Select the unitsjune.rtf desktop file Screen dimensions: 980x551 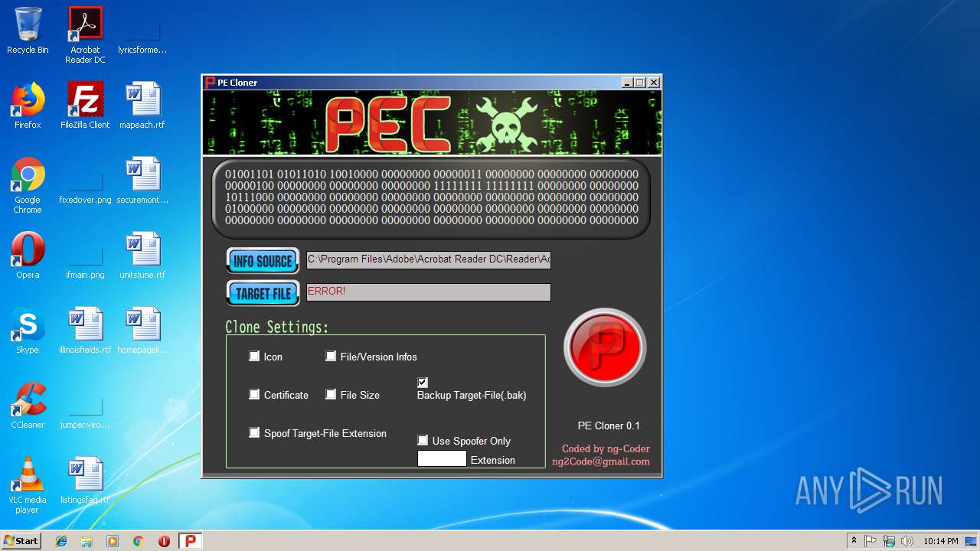(x=142, y=256)
